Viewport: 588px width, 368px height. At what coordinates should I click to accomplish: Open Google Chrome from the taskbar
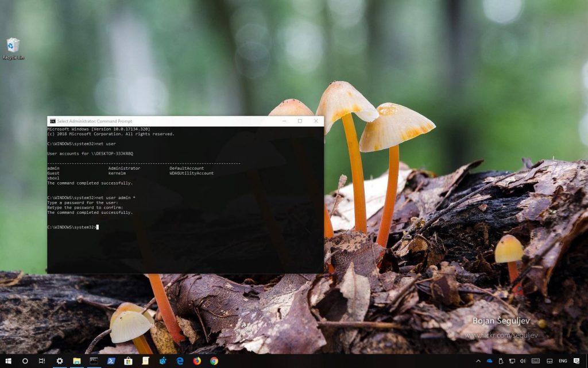[x=214, y=361]
